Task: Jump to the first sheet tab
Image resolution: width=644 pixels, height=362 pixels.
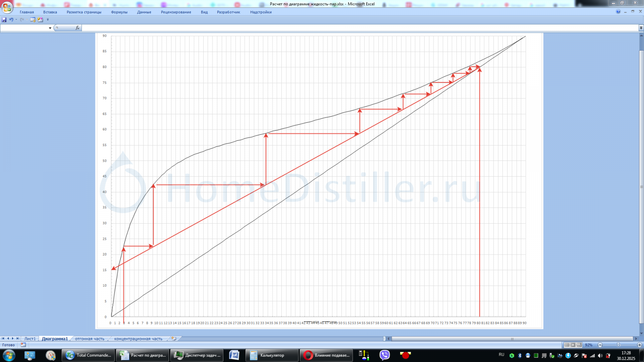Action: [x=3, y=339]
